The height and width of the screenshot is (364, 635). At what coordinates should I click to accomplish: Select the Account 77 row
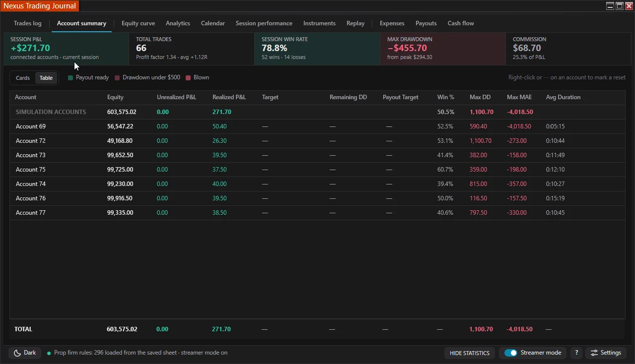[x=317, y=213]
